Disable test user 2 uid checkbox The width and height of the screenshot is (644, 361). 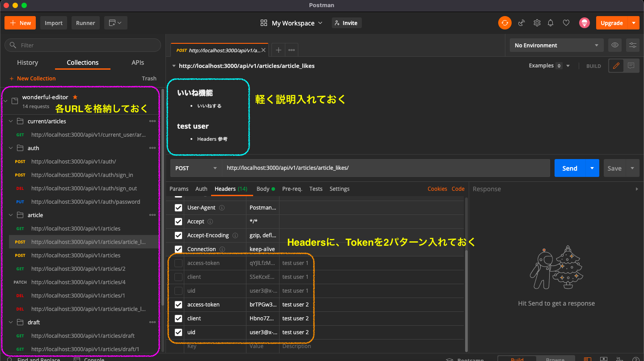(x=178, y=332)
